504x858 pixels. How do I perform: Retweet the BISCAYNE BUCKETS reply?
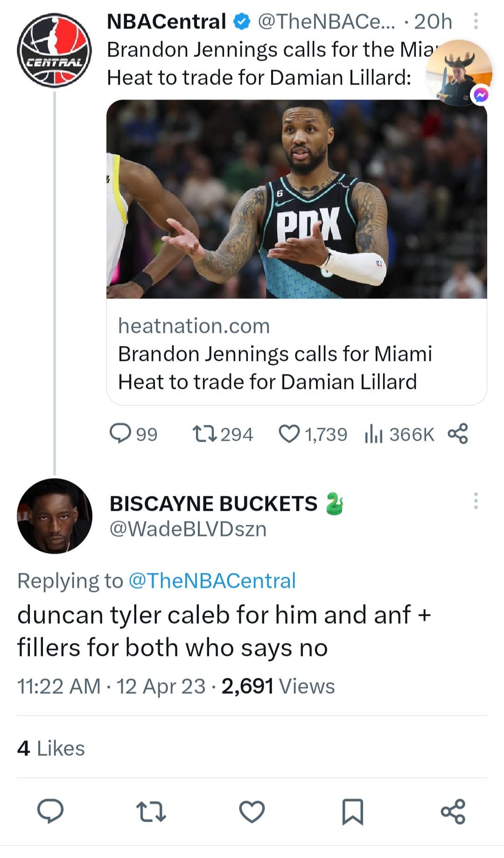coord(151,811)
